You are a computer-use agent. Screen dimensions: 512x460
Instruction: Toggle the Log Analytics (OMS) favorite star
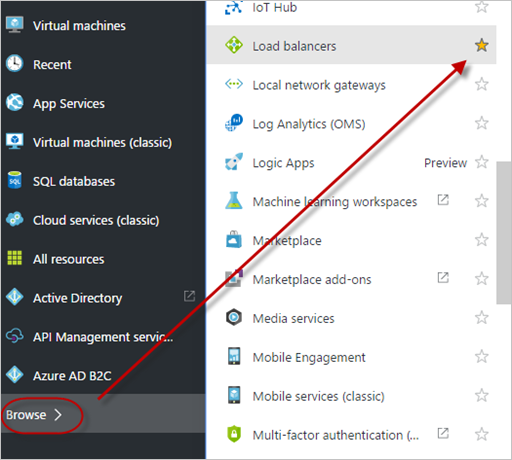[482, 123]
